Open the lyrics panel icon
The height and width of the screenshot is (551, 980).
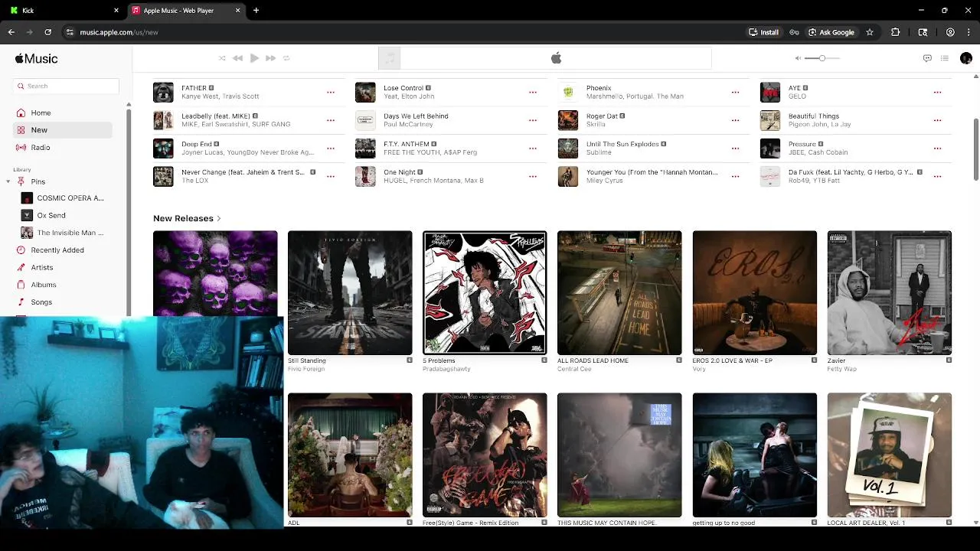[x=927, y=58]
